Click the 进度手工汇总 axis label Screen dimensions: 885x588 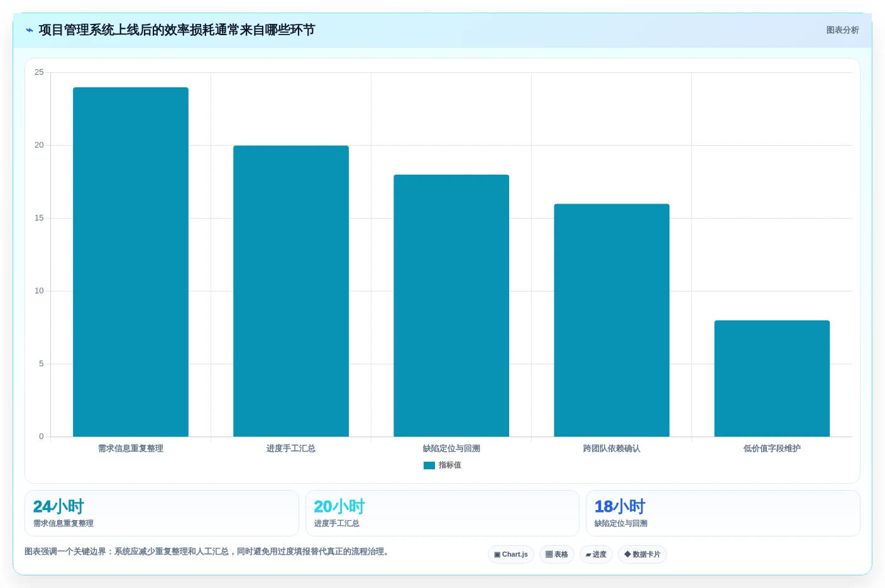(x=291, y=449)
